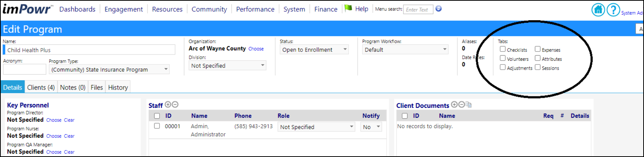Screen dimensions: 644x157
Task: Open the System menu
Action: [294, 9]
